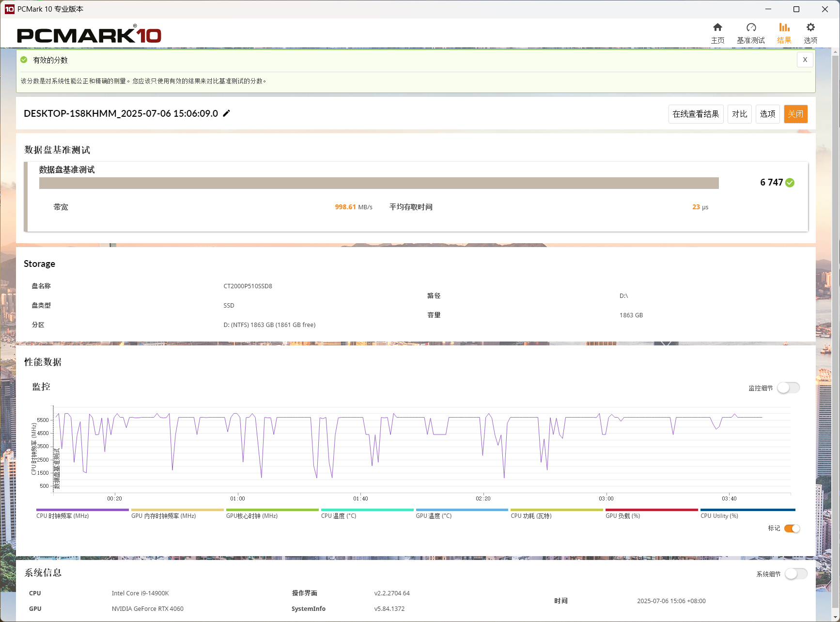
Task: Click the partition text D: (NTFS) 1863 GB
Action: pyautogui.click(x=269, y=325)
